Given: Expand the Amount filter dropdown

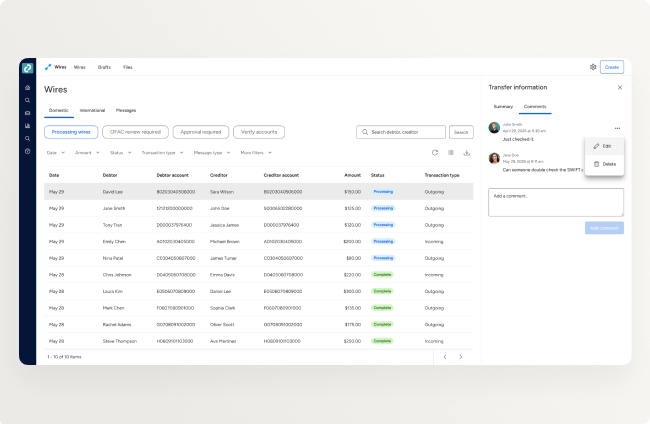Looking at the screenshot, I should [x=87, y=153].
